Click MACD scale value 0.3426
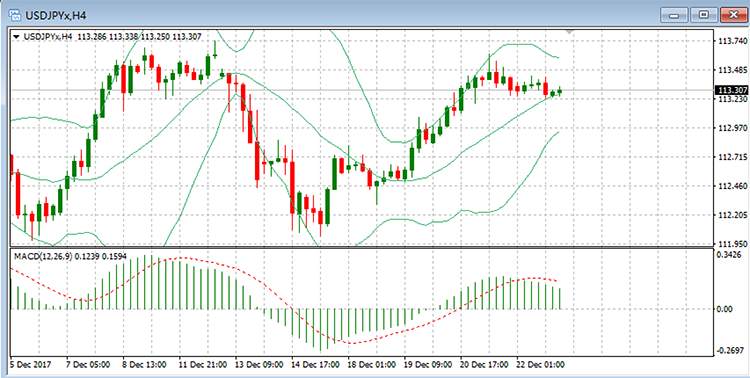Viewport: 750px width, 378px height. click(x=729, y=254)
